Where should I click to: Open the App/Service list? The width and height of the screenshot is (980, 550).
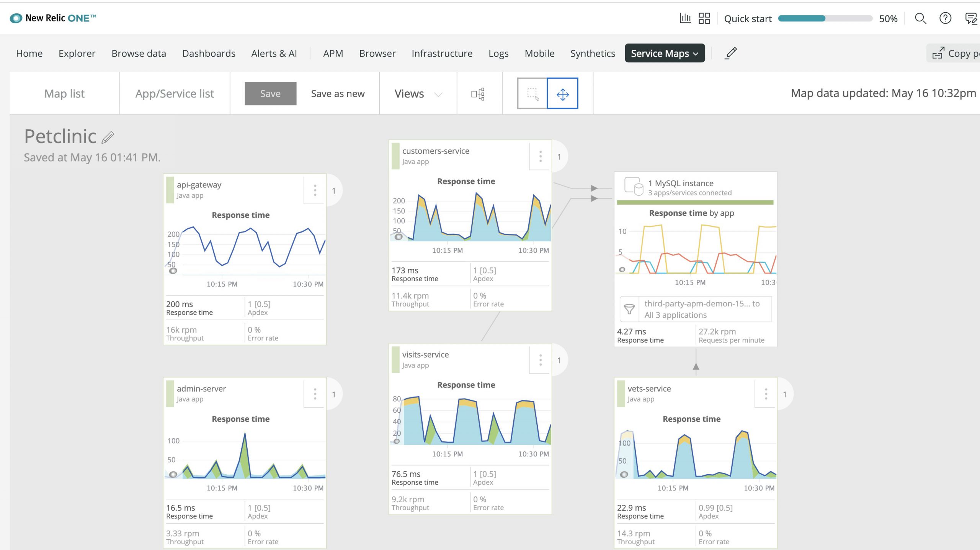[175, 93]
